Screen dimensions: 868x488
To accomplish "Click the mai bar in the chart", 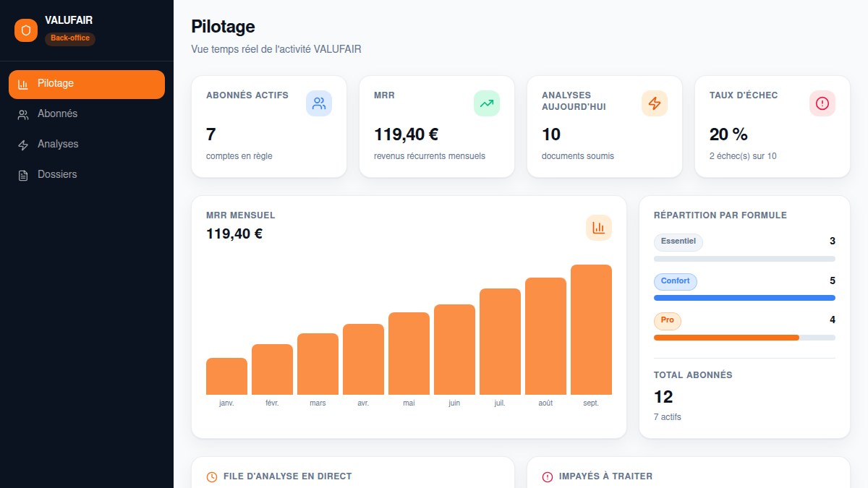I will 409,354.
